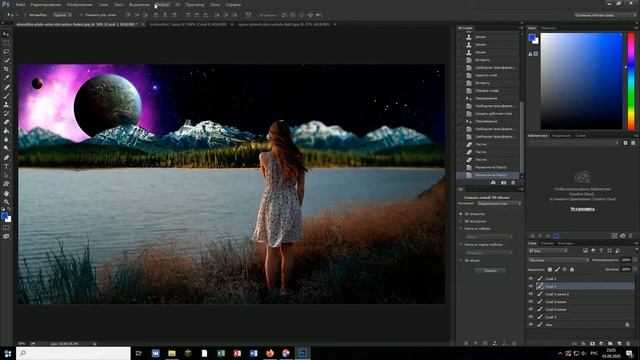Open 3D panel source dropdown
Image resolution: width=640 pixels, height=360 pixels.
click(x=499, y=203)
